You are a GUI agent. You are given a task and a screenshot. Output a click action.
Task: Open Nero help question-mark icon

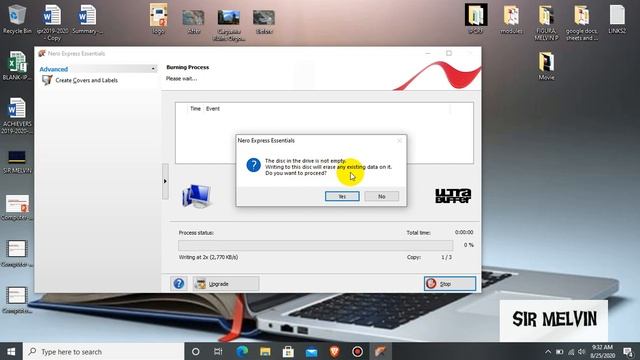(x=179, y=284)
